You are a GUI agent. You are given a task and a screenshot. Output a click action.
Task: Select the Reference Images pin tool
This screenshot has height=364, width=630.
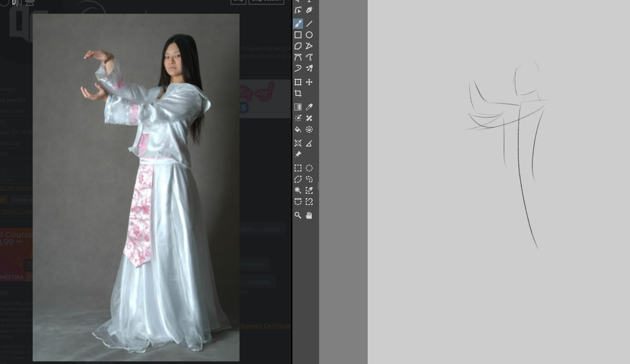(298, 154)
